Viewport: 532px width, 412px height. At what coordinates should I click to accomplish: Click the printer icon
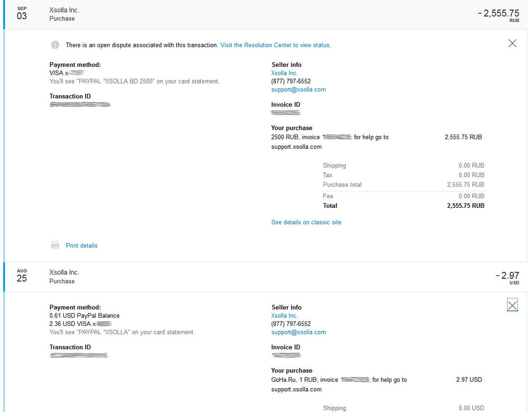tap(55, 246)
